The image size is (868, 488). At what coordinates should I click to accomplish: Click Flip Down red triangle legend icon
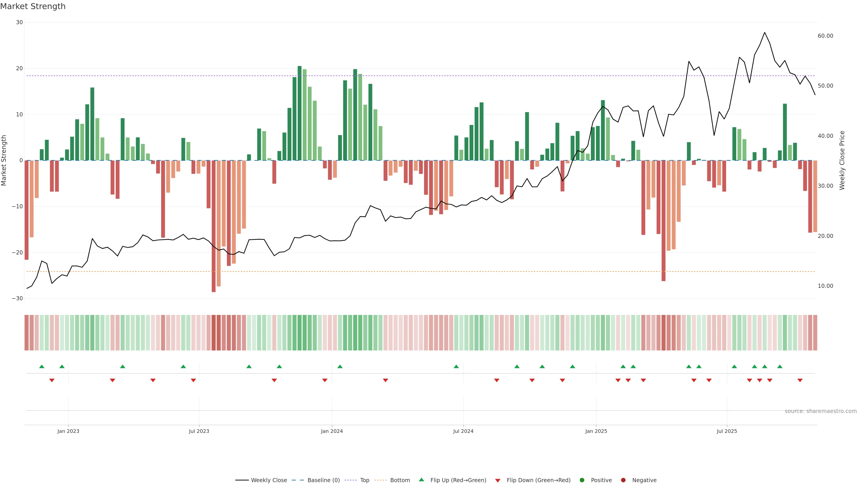pos(498,480)
